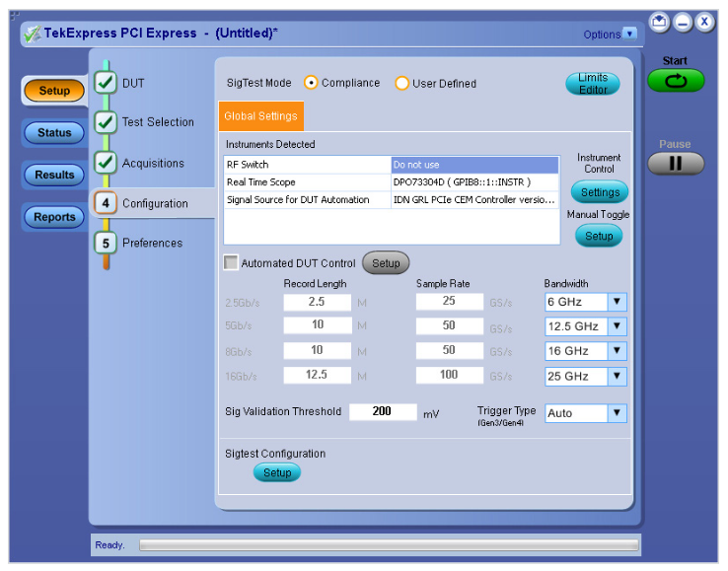Click the Acquisitions step checkmark icon
Image resolution: width=728 pixels, height=571 pixels.
106,163
